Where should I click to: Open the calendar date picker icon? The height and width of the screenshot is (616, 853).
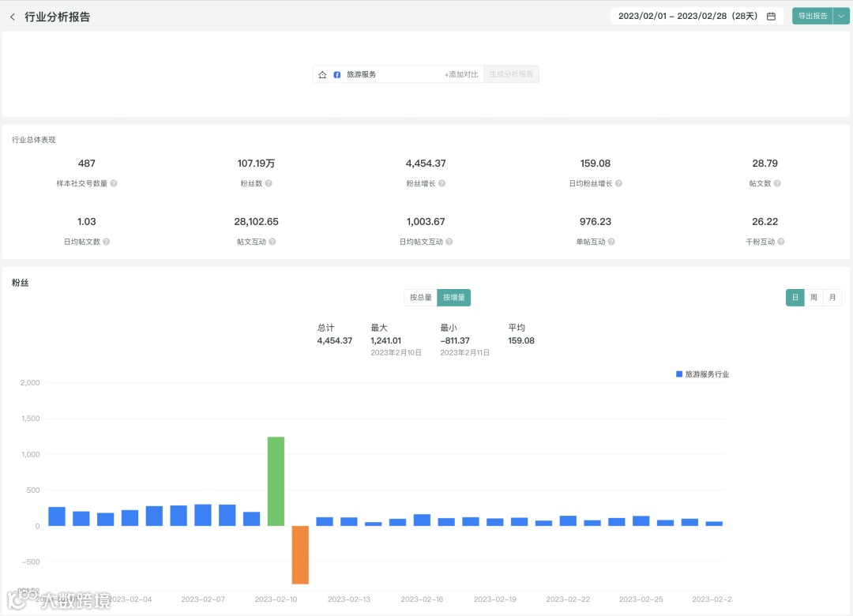tap(771, 17)
